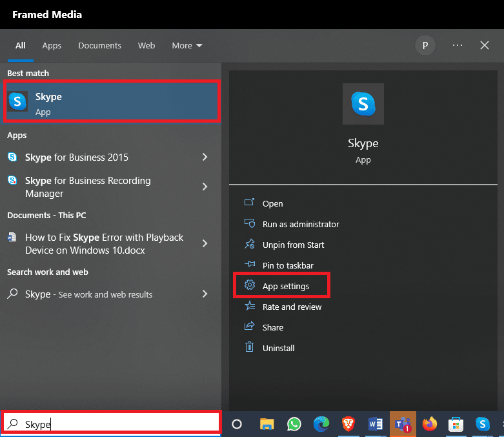Click the P account avatar
This screenshot has height=437, width=504.
[x=425, y=45]
